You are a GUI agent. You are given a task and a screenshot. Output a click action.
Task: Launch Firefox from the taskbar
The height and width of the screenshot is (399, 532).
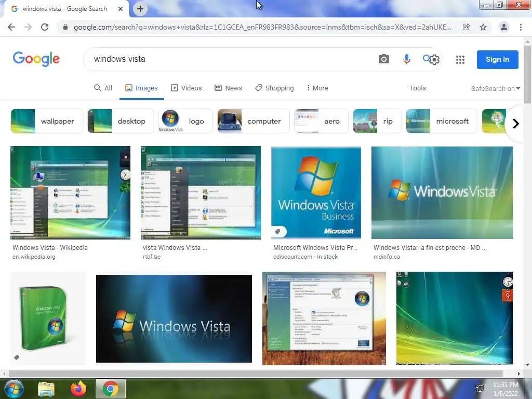[78, 389]
